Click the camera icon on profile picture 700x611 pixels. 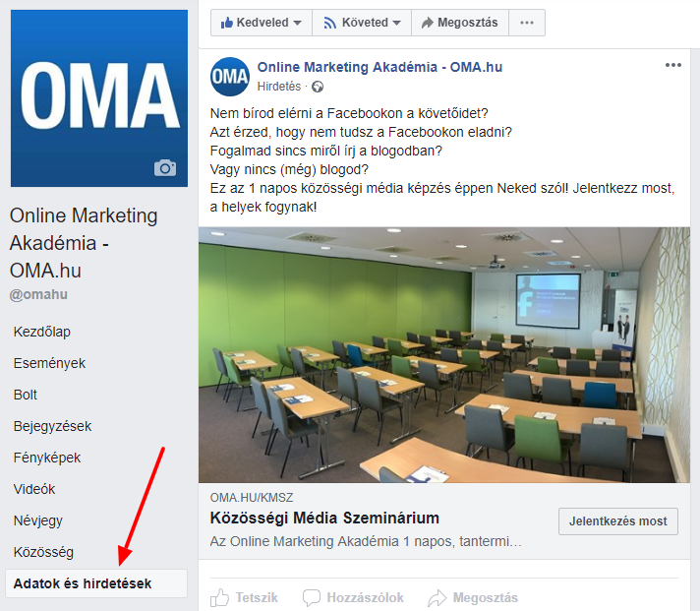[165, 168]
